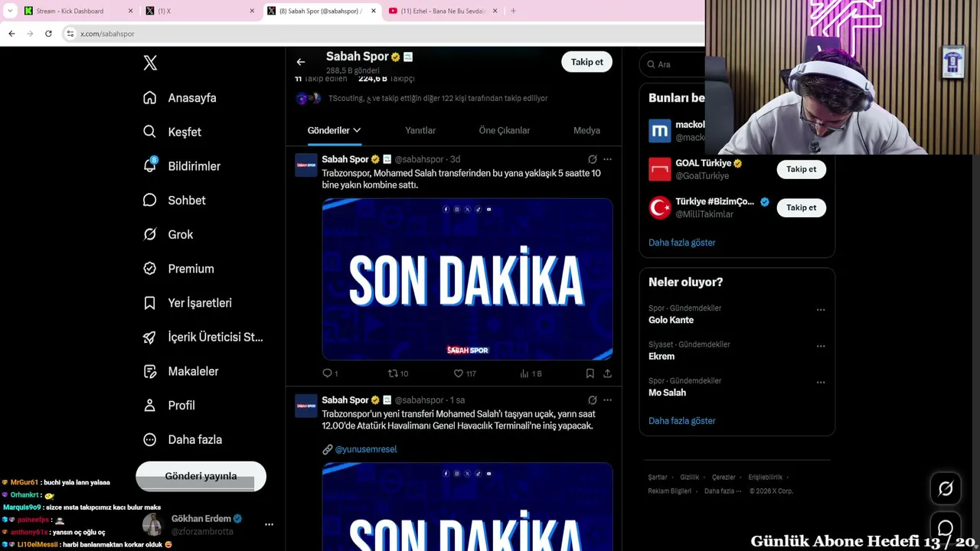Open more options on the 1 sa post
980x551 pixels.
(607, 400)
